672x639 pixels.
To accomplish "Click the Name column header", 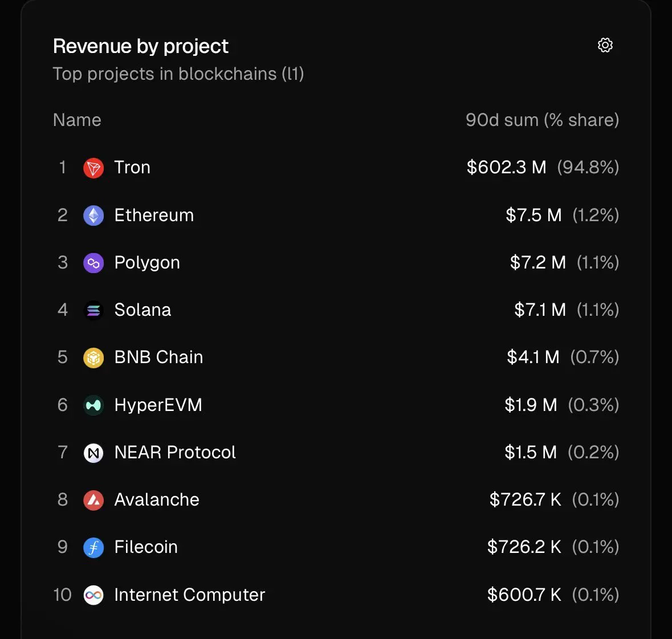I will click(77, 120).
